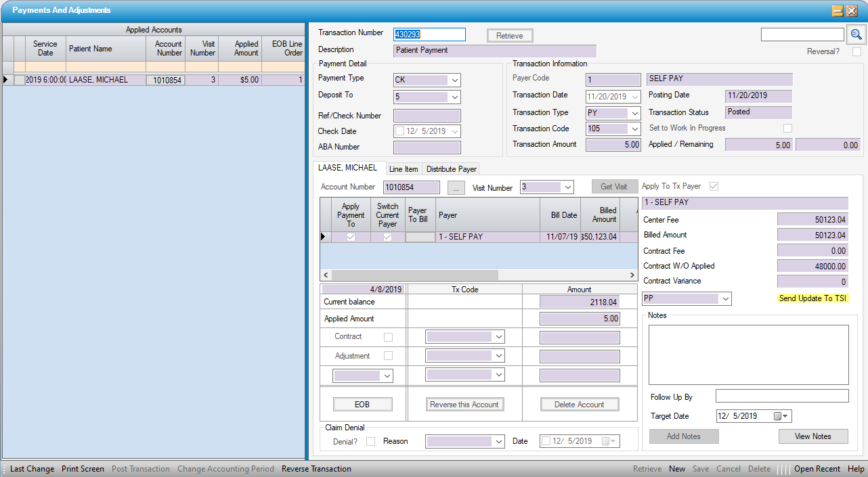Switch to the Line Item tab
868x477 pixels.
click(404, 169)
